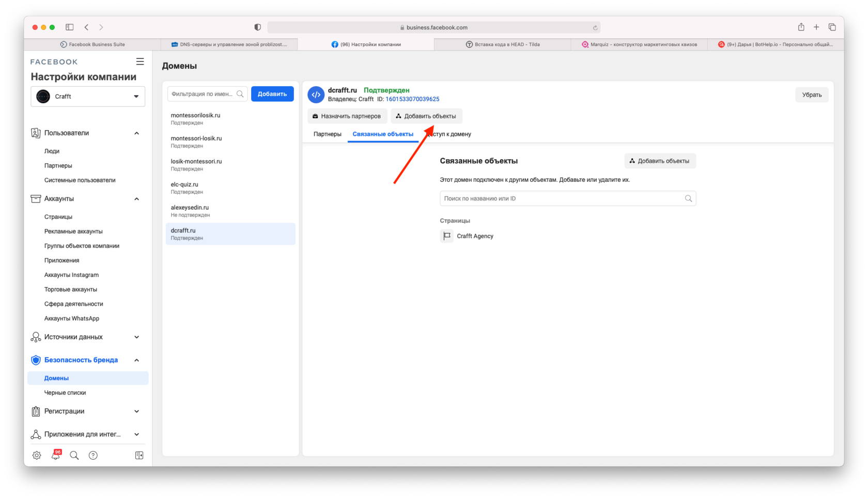
Task: Open the settings gear in sidebar footer
Action: 37,455
